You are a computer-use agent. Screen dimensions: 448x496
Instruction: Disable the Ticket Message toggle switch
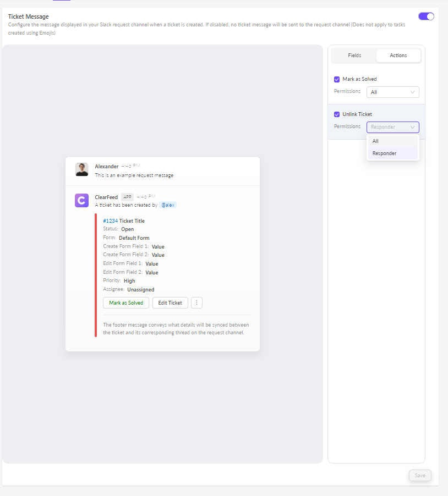coord(426,16)
